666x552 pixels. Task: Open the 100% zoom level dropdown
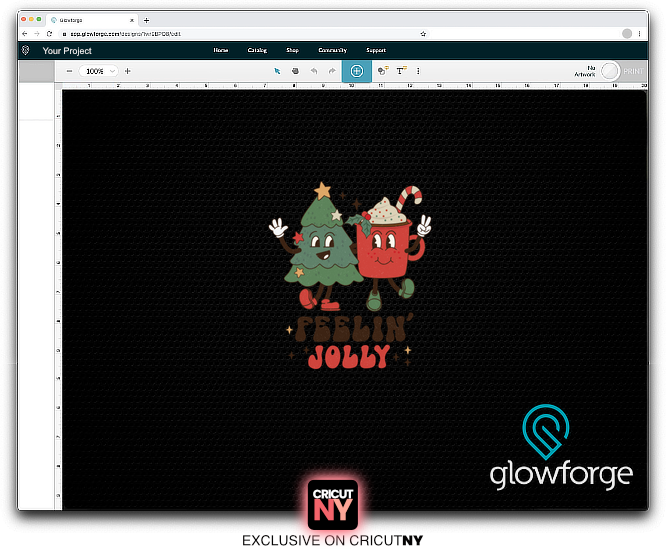click(x=99, y=71)
